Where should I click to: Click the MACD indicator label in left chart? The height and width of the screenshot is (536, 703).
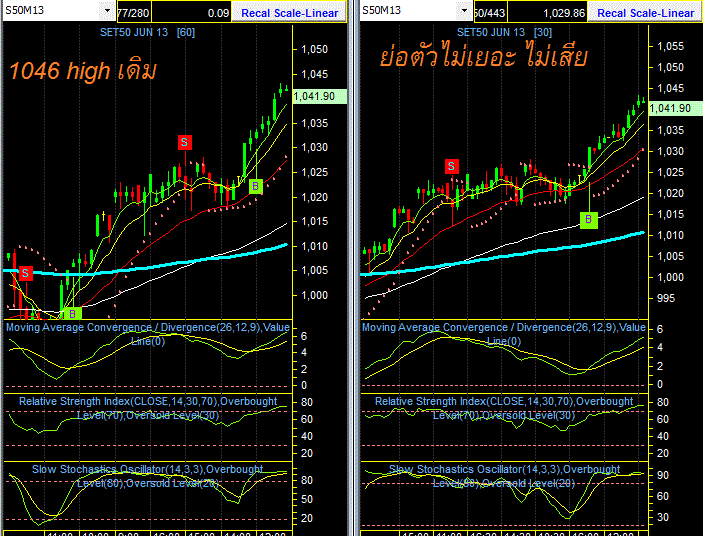point(148,334)
